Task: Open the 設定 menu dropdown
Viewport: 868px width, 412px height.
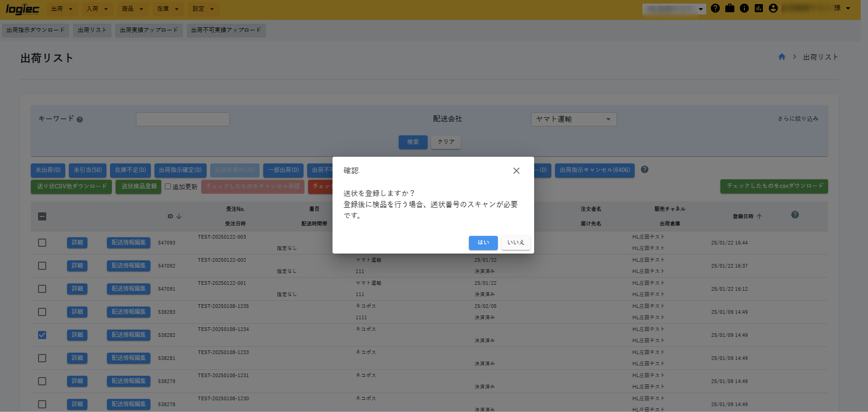Action: tap(203, 9)
